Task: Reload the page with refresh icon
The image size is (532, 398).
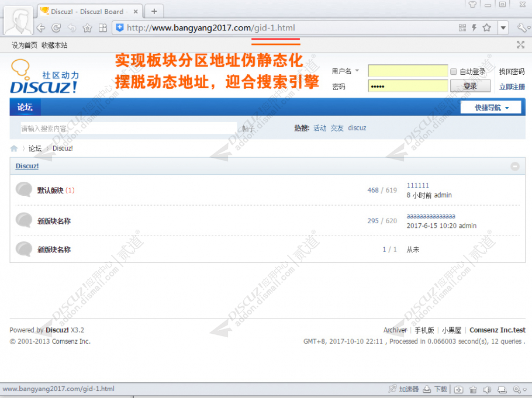Action: tap(56, 28)
